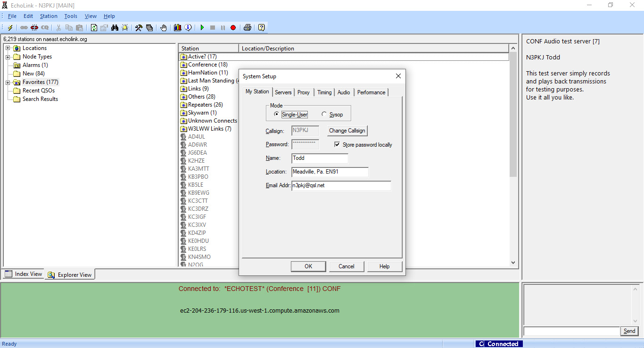The width and height of the screenshot is (644, 348).
Task: Open the File menu
Action: (x=12, y=16)
